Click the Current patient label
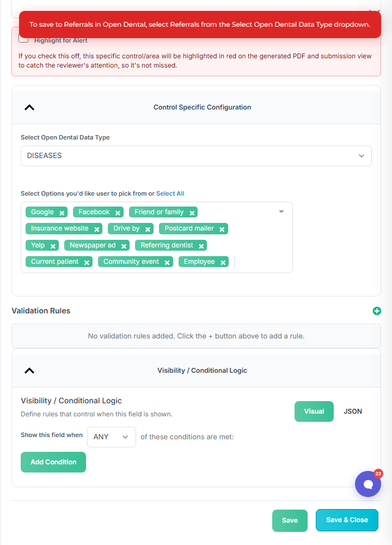This screenshot has width=392, height=545. (55, 262)
